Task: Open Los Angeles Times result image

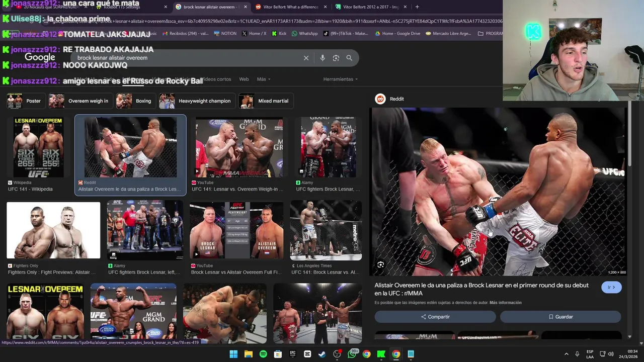Action: pyautogui.click(x=326, y=230)
